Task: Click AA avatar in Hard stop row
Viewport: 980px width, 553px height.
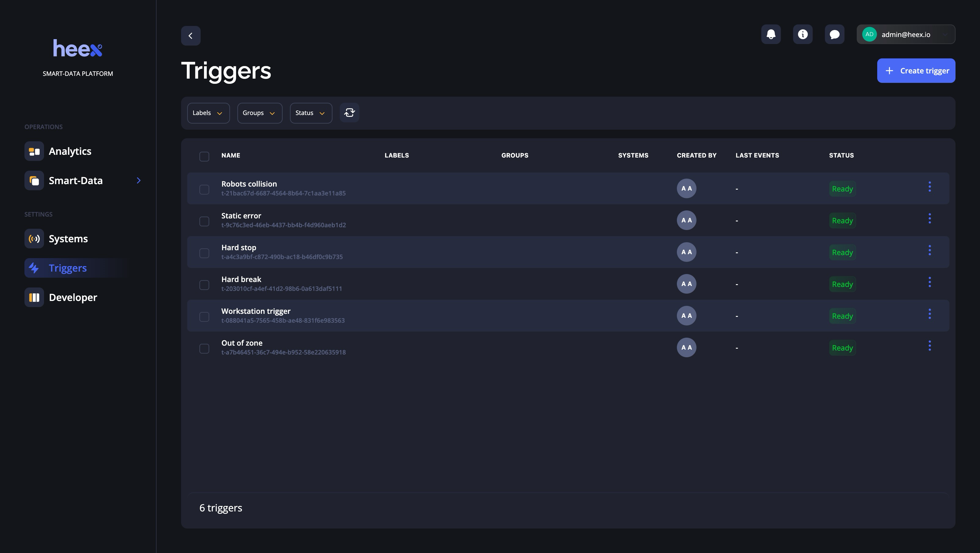Action: [x=686, y=252]
